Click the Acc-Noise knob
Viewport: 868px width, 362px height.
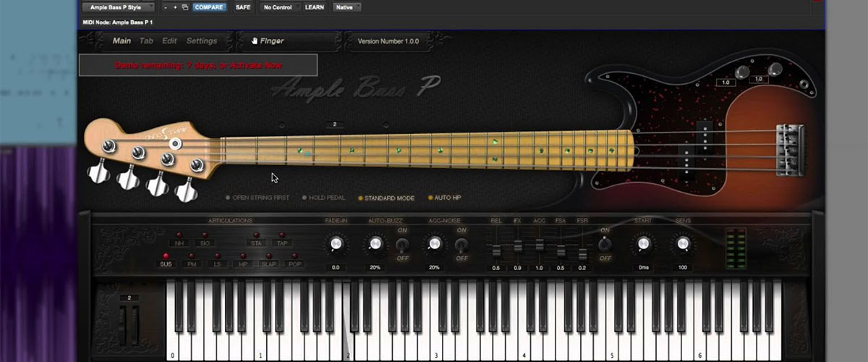[434, 245]
